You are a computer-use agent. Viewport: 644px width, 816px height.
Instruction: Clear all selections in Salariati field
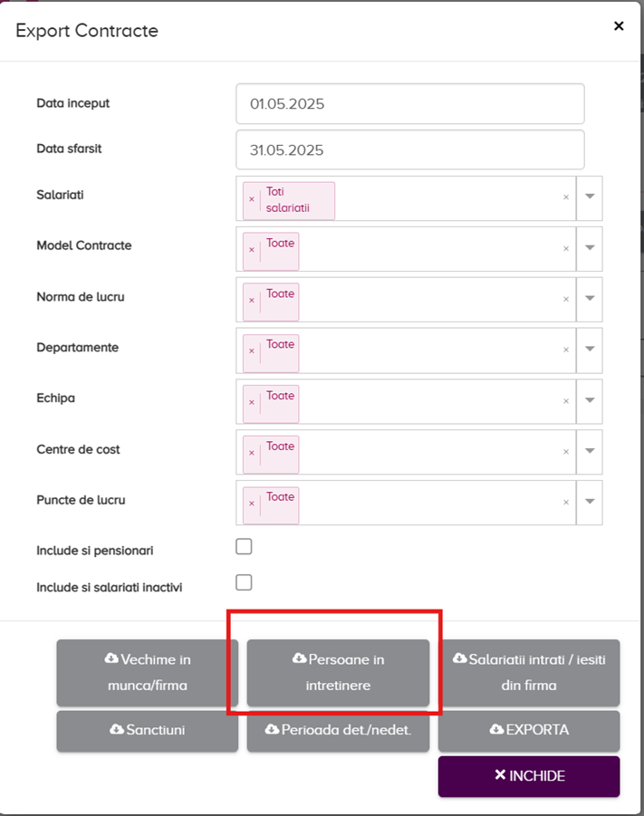click(566, 197)
